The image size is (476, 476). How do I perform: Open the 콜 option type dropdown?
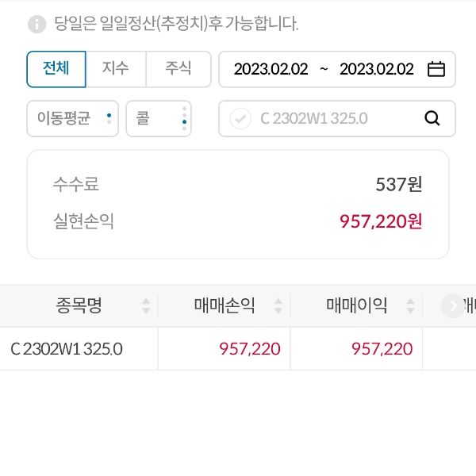tap(159, 118)
